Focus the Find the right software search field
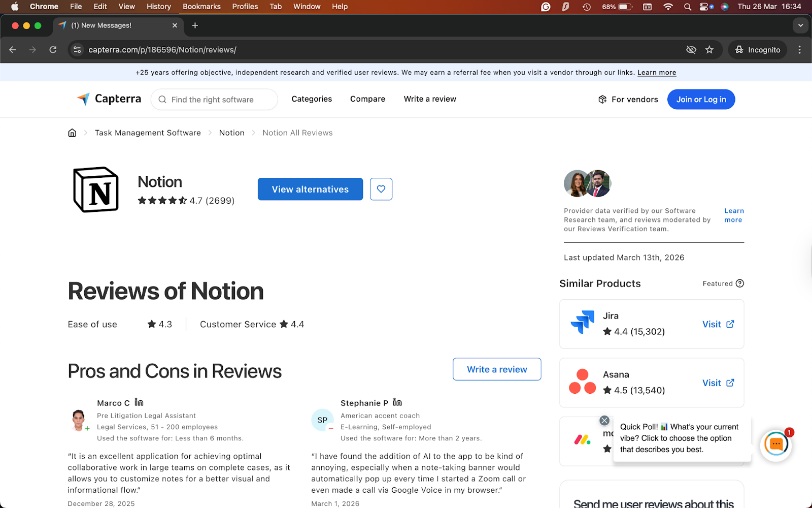This screenshot has width=812, height=508. click(214, 100)
